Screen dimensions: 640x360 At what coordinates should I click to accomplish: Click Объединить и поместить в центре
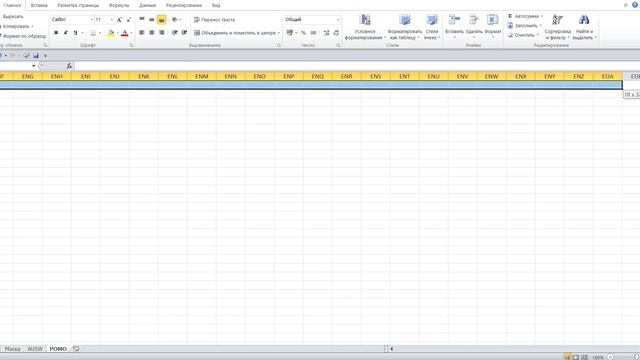(x=234, y=33)
